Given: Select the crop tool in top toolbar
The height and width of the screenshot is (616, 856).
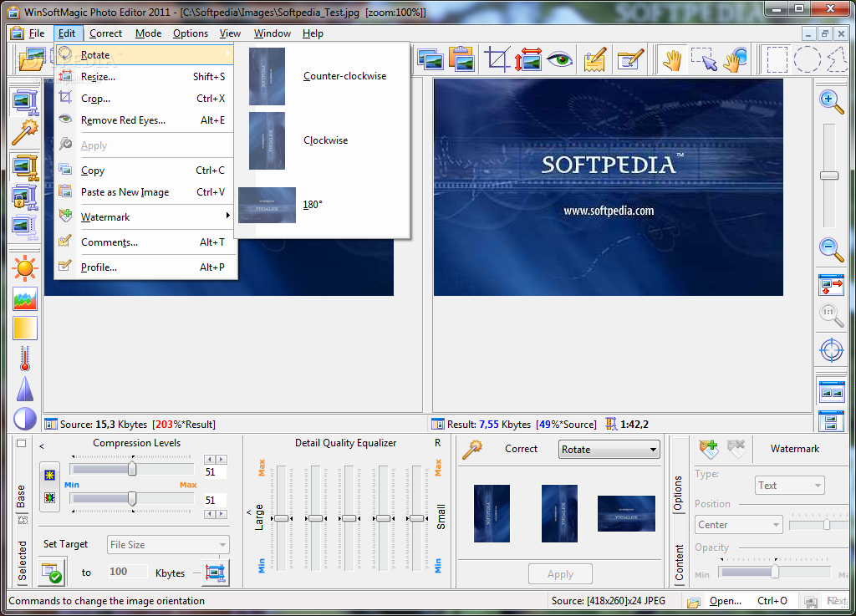Looking at the screenshot, I should coord(497,59).
